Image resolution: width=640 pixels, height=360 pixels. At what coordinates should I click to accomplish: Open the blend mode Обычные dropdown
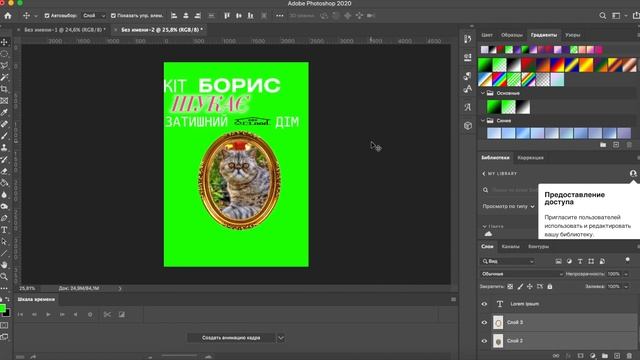click(x=522, y=274)
